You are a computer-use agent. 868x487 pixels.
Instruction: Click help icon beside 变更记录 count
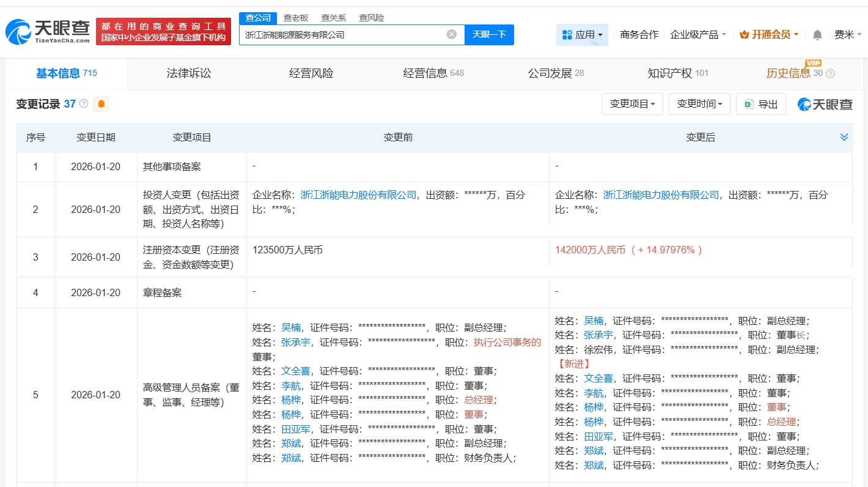(84, 104)
